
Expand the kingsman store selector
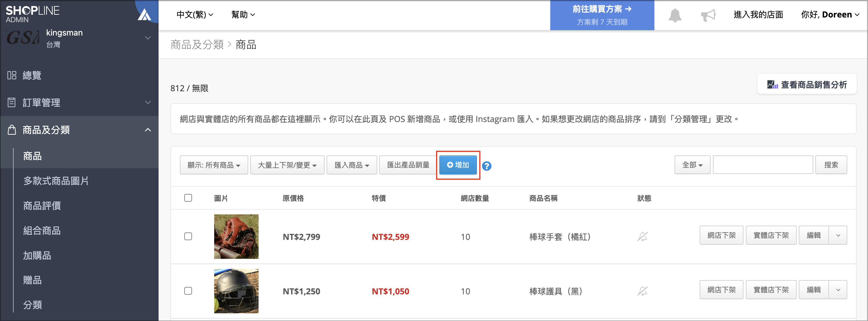point(148,38)
